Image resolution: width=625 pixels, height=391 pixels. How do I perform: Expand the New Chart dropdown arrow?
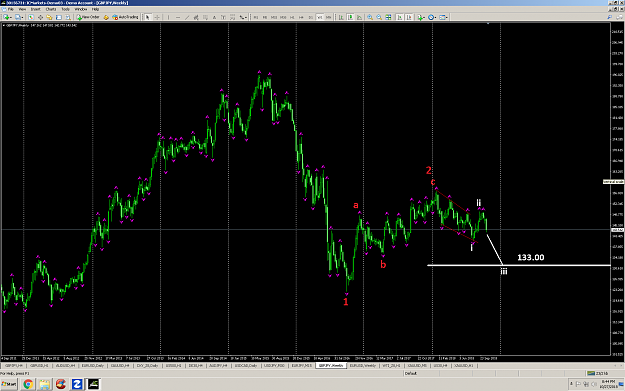click(x=11, y=18)
